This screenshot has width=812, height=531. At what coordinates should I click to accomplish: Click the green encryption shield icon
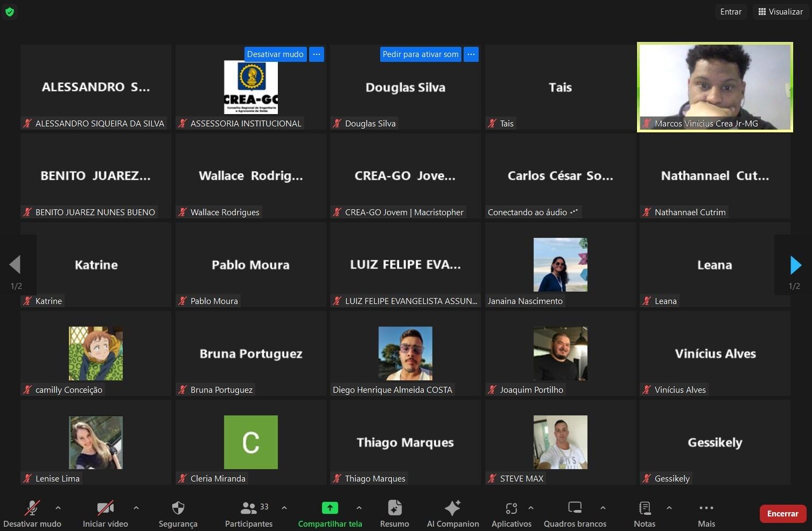[10, 11]
